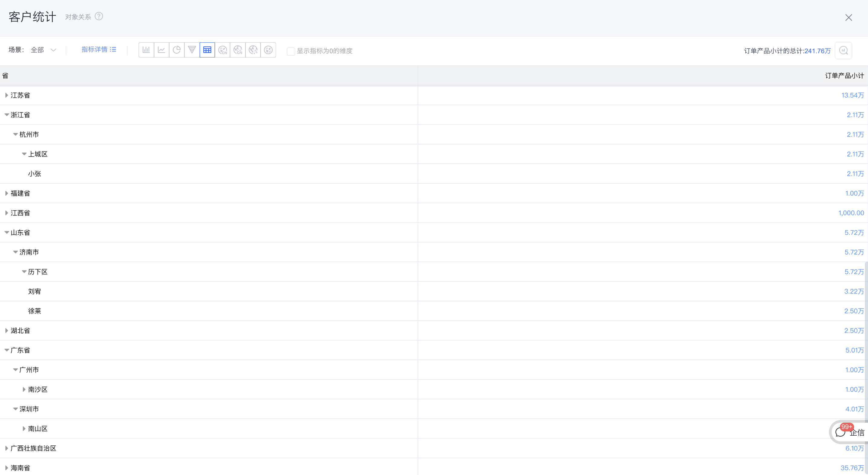
Task: Expand 江苏省 tree item
Action: [6, 95]
